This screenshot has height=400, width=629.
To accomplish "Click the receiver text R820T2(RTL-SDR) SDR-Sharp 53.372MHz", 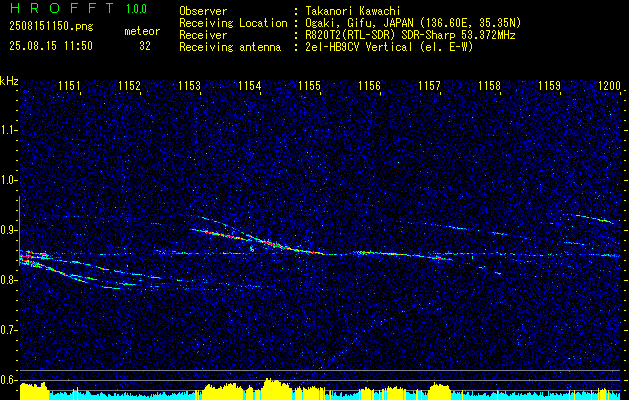I will point(410,35).
